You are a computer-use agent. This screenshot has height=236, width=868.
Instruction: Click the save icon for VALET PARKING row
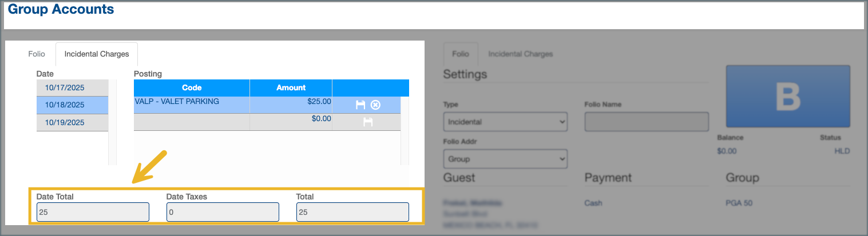[x=360, y=105]
